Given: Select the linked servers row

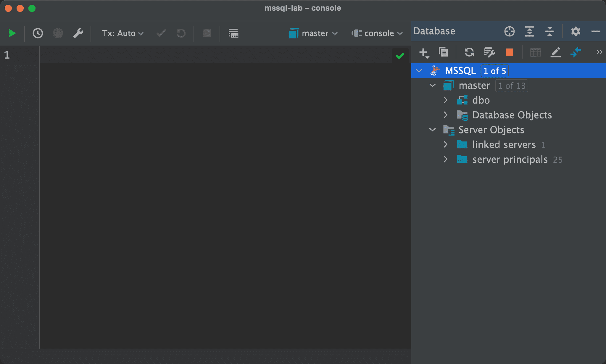Looking at the screenshot, I should click(x=508, y=145).
